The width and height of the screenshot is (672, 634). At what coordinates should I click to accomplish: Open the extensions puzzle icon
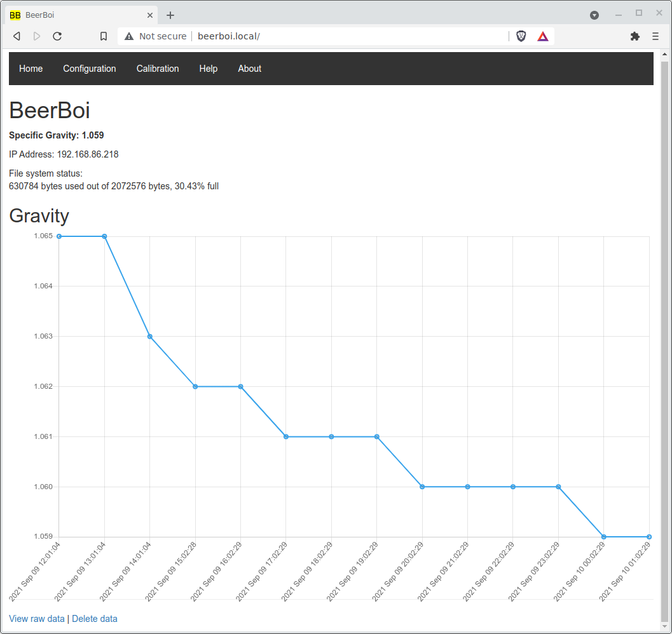[x=634, y=36]
